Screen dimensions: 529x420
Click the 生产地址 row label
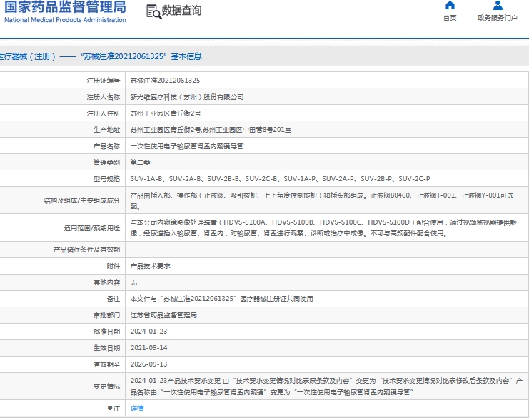coord(106,130)
